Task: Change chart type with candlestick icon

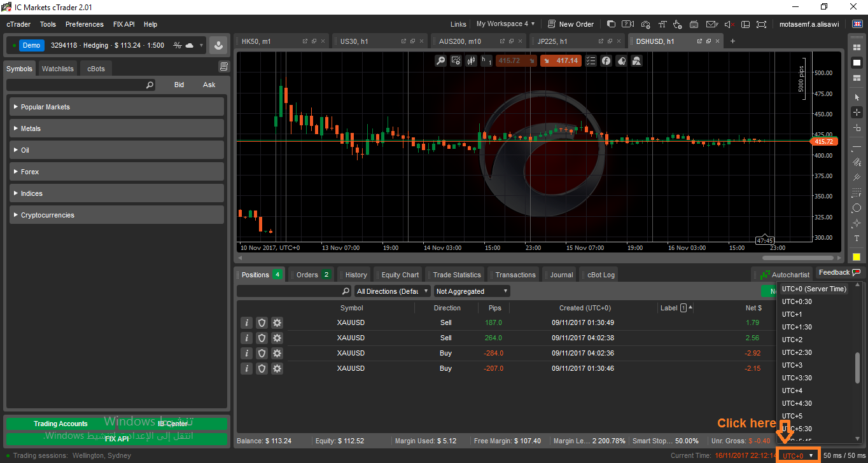Action: click(x=472, y=60)
